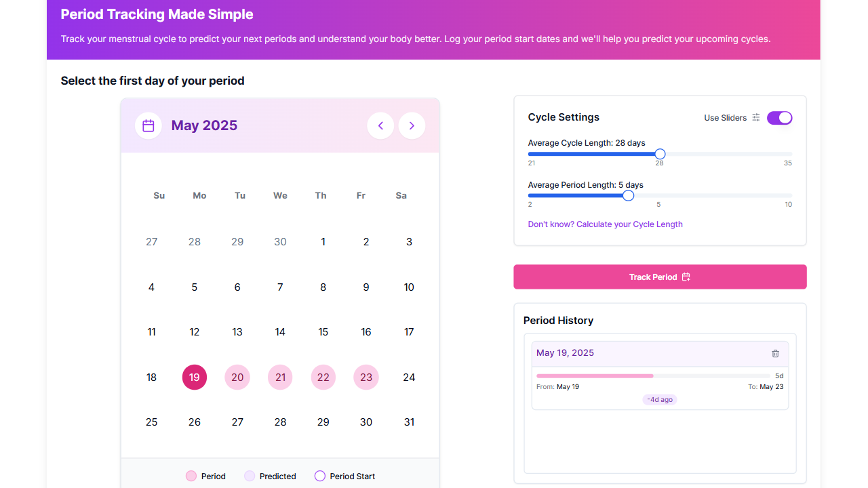Select the pink Period legend dot
The height and width of the screenshot is (488, 868).
click(191, 476)
